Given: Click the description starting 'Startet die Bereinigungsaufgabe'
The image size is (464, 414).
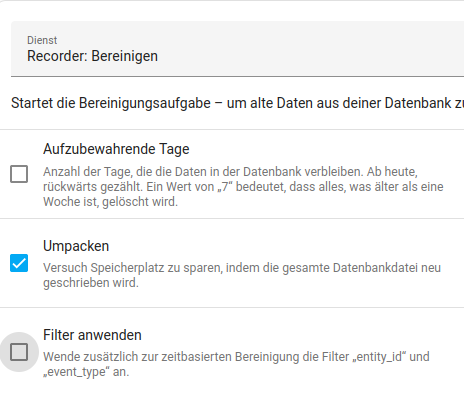Looking at the screenshot, I should coord(237,103).
